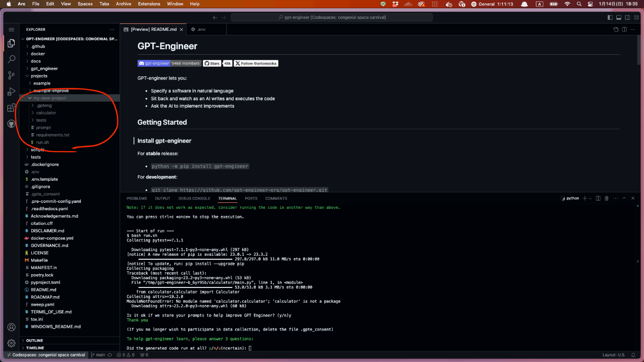Open the Run and Debug view
The height and width of the screenshot is (362, 644).
[11, 92]
